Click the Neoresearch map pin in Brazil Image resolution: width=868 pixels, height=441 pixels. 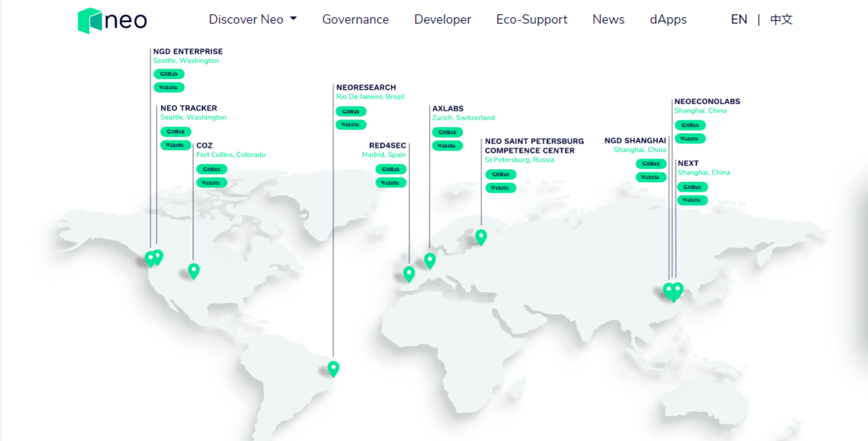click(x=333, y=368)
